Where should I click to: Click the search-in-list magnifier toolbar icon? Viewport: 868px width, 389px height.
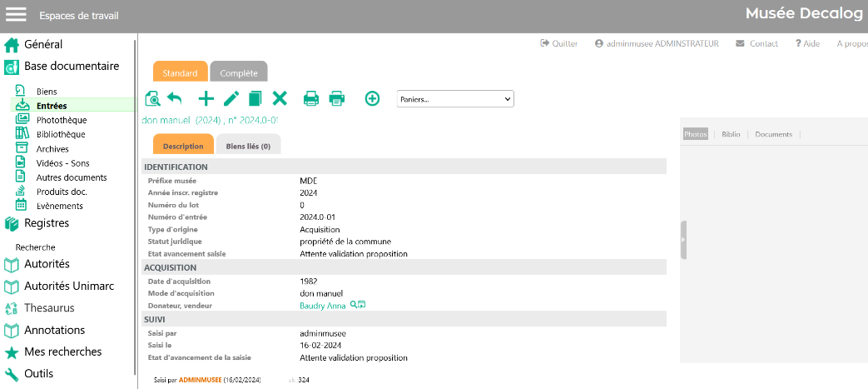click(x=152, y=99)
